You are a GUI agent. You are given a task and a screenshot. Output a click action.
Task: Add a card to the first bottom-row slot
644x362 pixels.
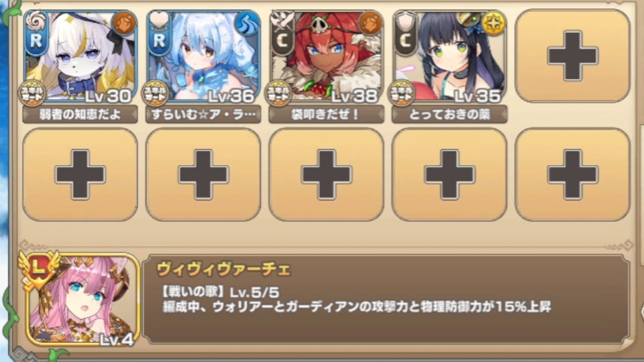80,174
